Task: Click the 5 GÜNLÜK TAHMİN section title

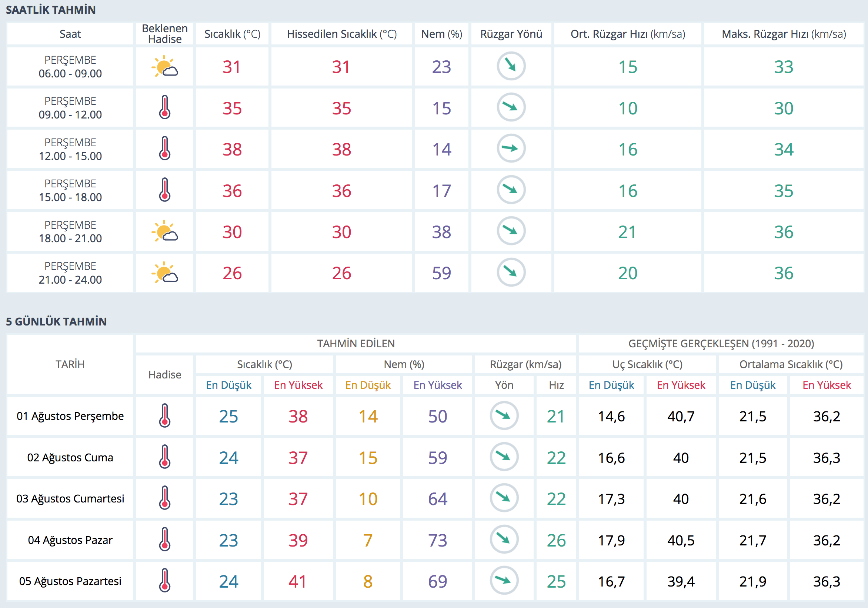Action: (x=56, y=322)
